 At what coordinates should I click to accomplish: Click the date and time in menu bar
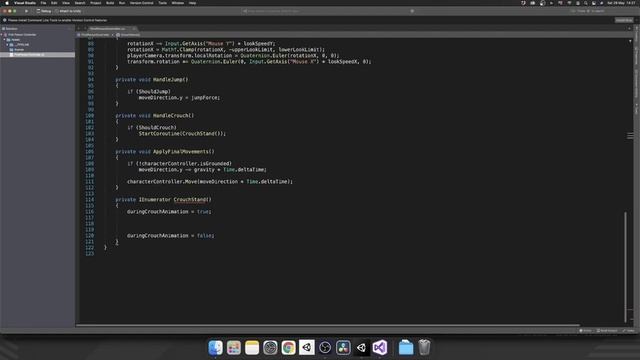point(622,3)
